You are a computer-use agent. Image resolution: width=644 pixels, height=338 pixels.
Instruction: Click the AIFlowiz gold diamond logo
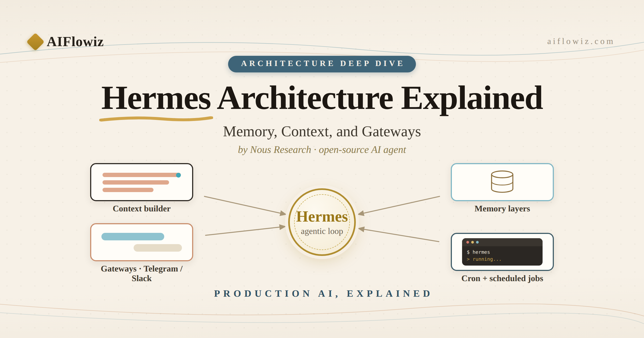[x=35, y=42]
